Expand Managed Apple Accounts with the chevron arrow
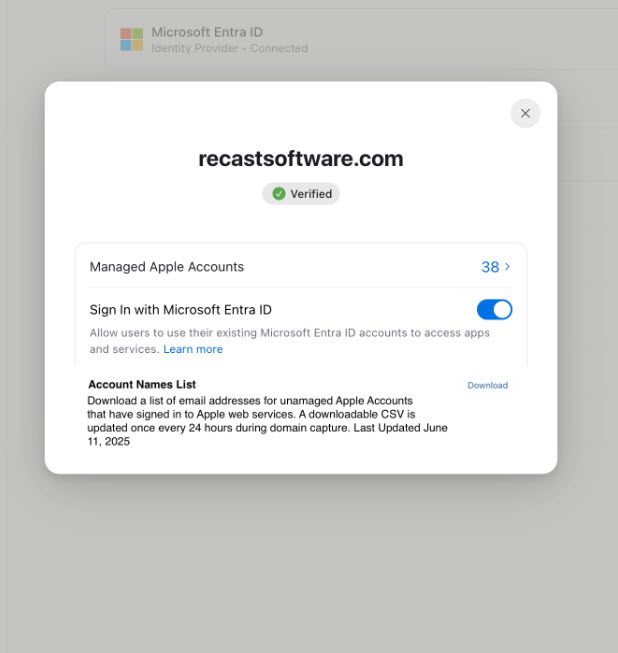The height and width of the screenshot is (653, 618). point(507,267)
